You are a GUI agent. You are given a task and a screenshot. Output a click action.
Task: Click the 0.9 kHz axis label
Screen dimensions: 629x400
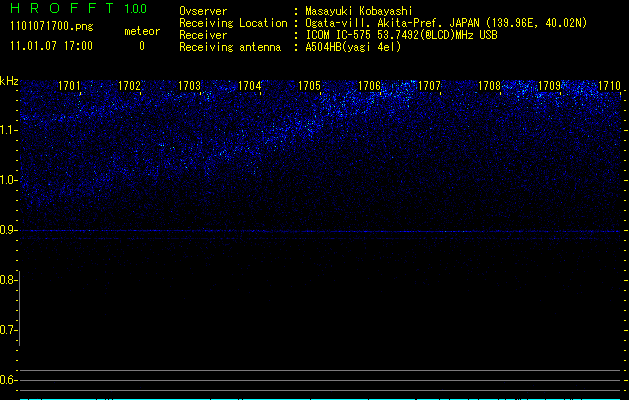[x=8, y=230]
